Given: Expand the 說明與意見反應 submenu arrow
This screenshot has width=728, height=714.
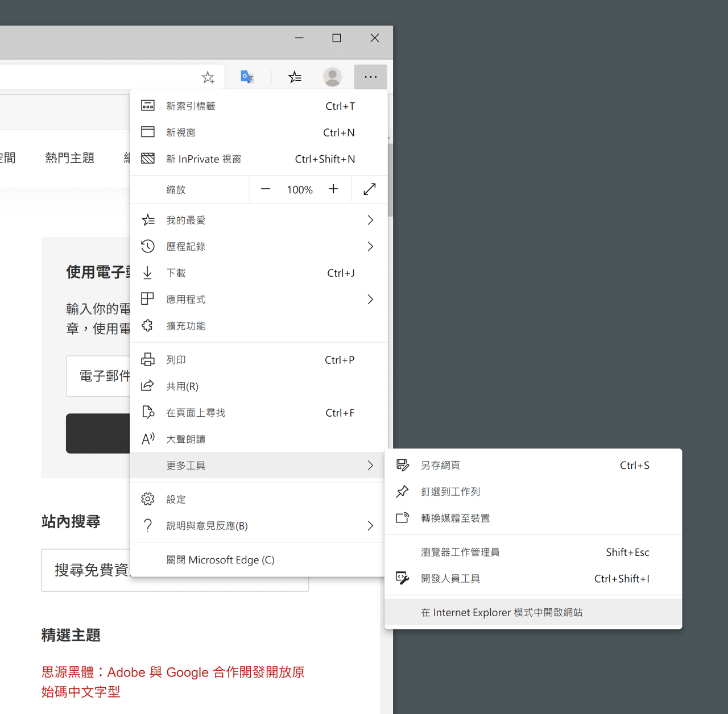Looking at the screenshot, I should [x=370, y=526].
